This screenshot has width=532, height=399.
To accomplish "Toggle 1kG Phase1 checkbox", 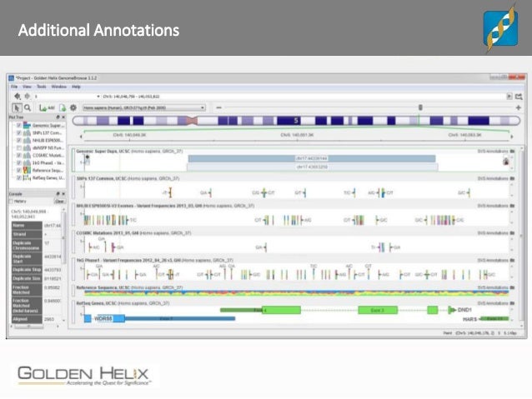I will [x=19, y=162].
